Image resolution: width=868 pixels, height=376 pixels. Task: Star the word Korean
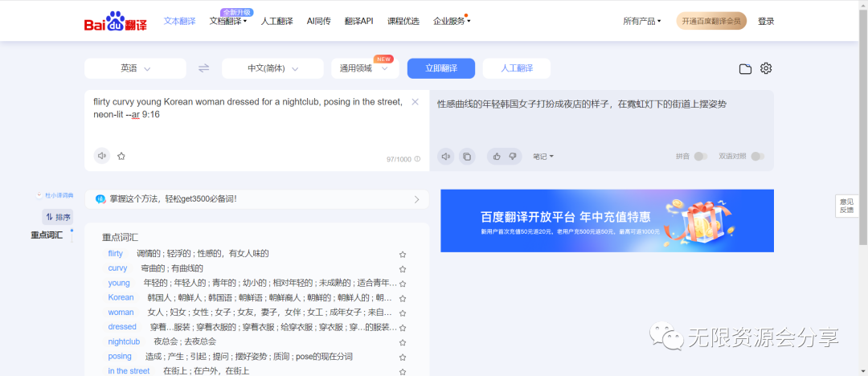pyautogui.click(x=403, y=299)
